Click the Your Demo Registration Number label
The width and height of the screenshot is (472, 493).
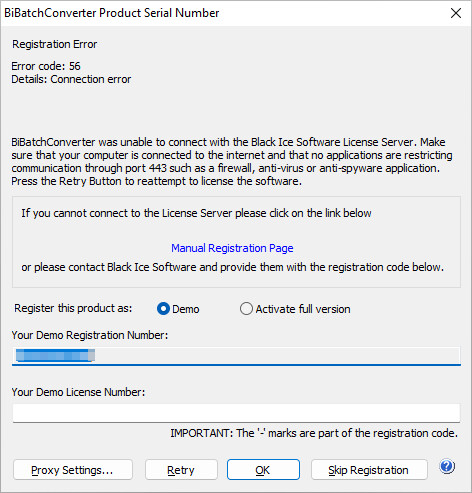pos(90,335)
